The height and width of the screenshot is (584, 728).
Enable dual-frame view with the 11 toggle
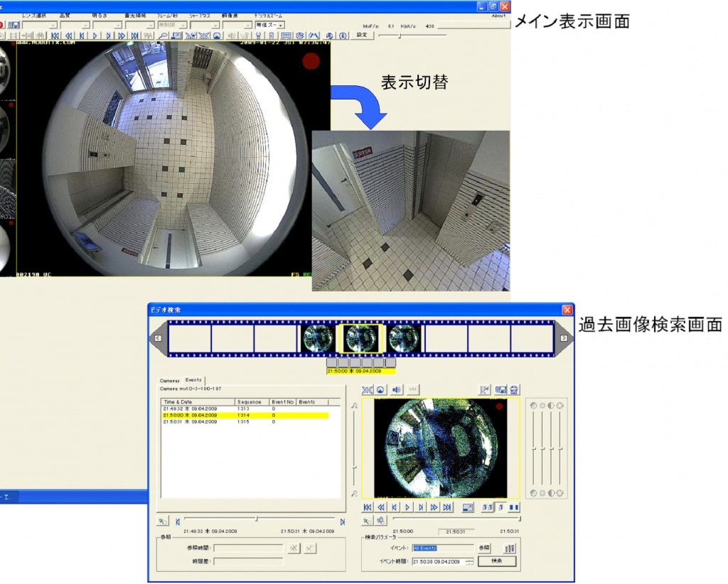[x=487, y=507]
